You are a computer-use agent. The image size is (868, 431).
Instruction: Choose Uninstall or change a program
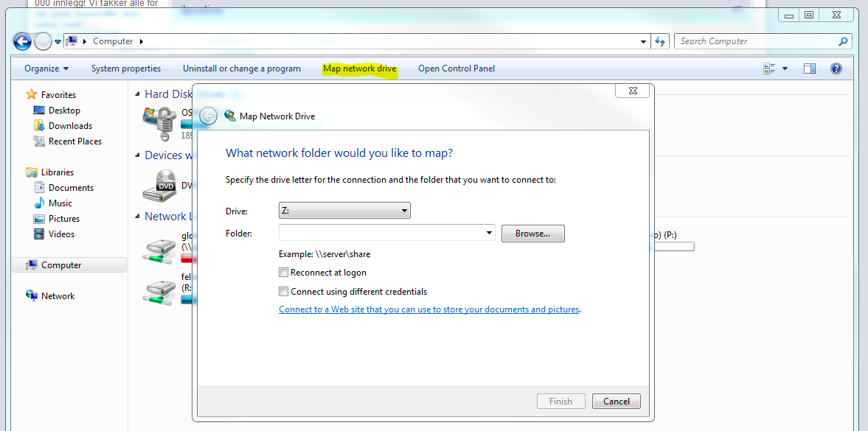(x=242, y=69)
